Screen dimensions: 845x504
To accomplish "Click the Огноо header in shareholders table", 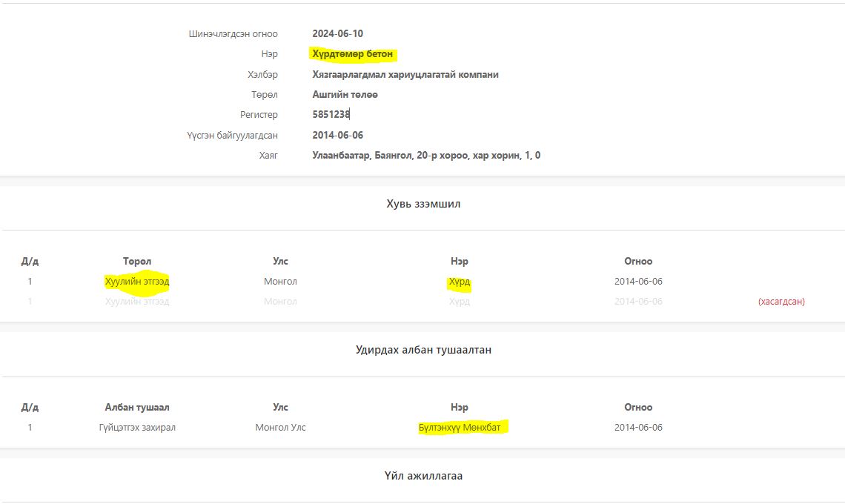I will 638,261.
